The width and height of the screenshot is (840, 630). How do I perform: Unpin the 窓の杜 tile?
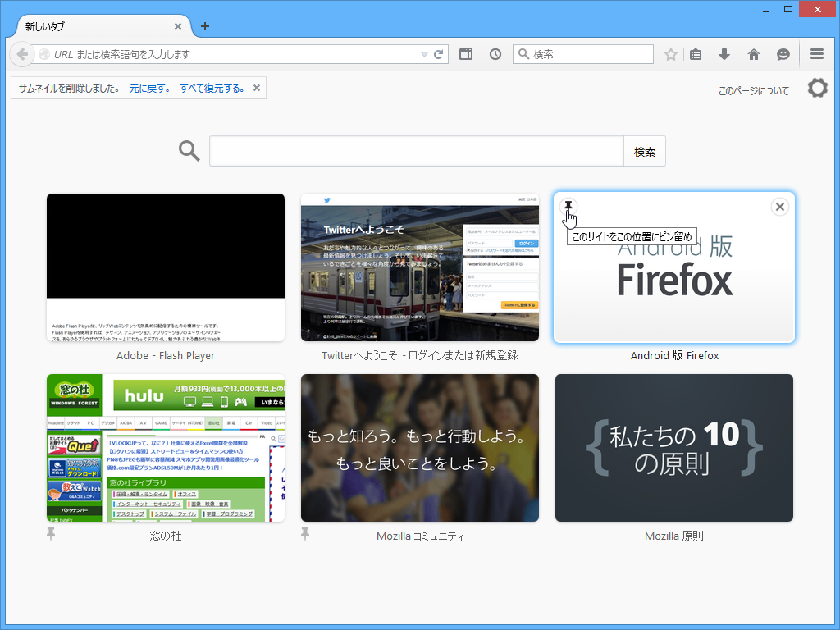pyautogui.click(x=51, y=533)
